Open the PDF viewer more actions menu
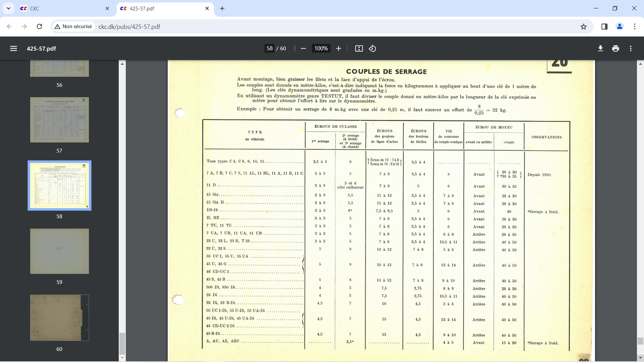The height and width of the screenshot is (362, 644). [x=631, y=49]
